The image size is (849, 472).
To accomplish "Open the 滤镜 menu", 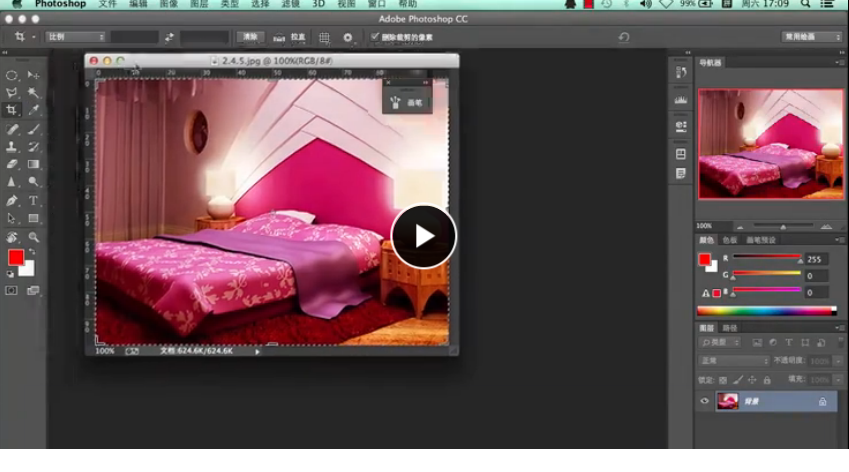I will (291, 4).
